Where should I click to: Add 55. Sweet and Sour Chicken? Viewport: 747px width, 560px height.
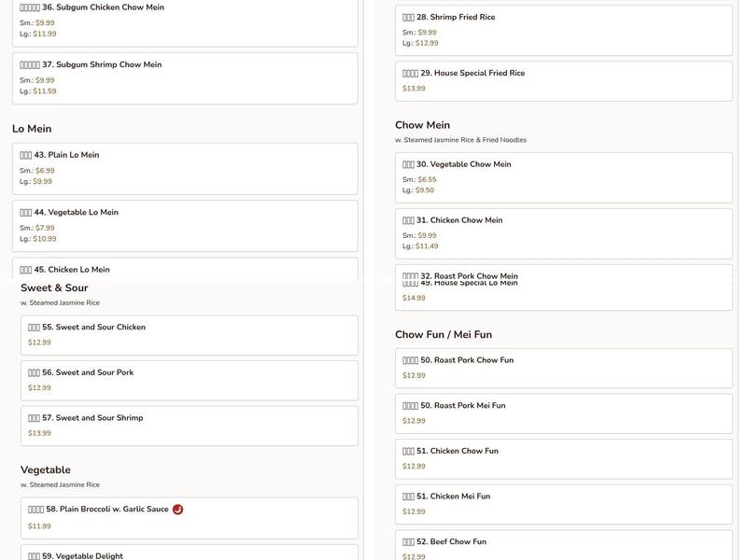tap(190, 335)
